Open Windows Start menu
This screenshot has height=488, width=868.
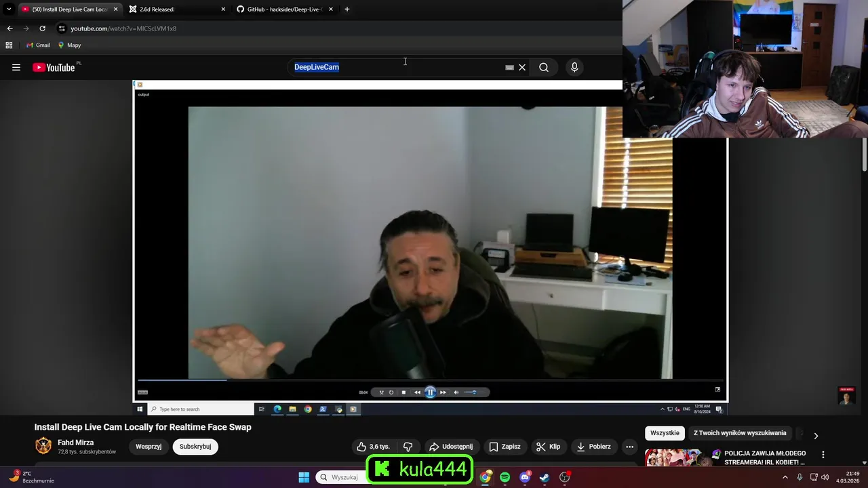pyautogui.click(x=304, y=477)
